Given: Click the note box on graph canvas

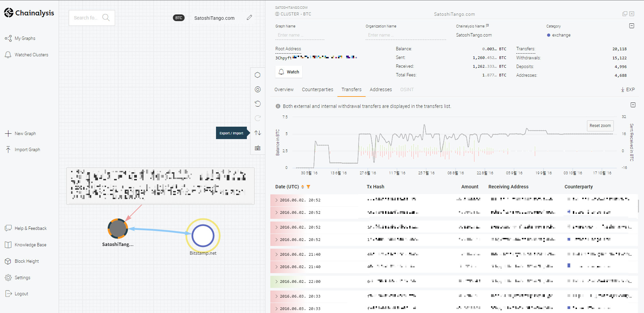Looking at the screenshot, I should coord(160,186).
